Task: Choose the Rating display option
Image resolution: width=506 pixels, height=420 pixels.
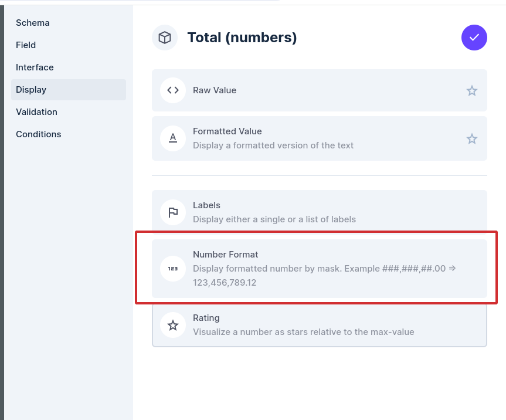Action: [x=319, y=325]
